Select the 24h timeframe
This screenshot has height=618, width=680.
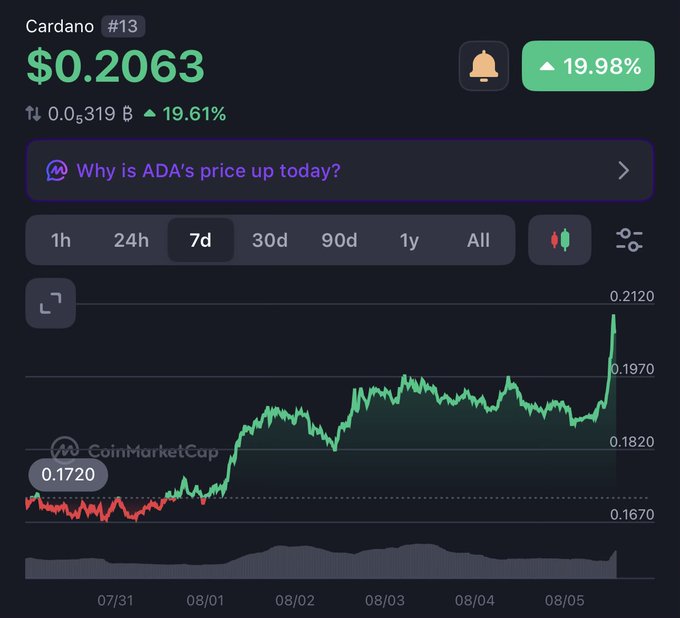(131, 240)
